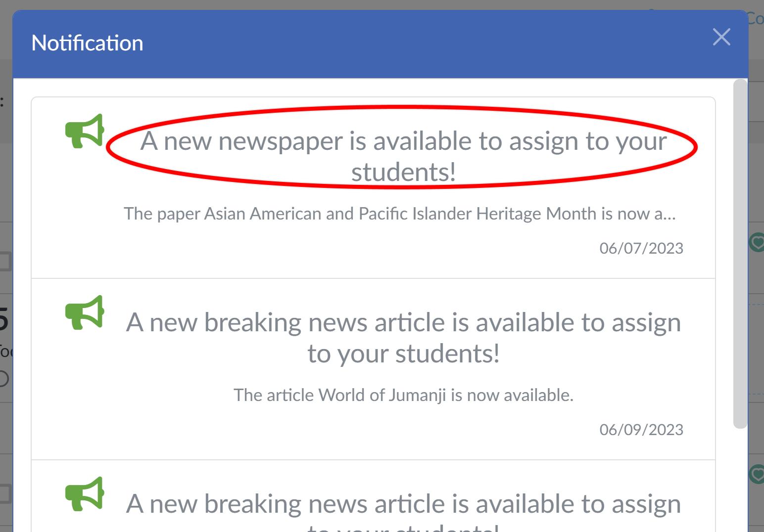Close the Notification dialog with the X

click(721, 37)
